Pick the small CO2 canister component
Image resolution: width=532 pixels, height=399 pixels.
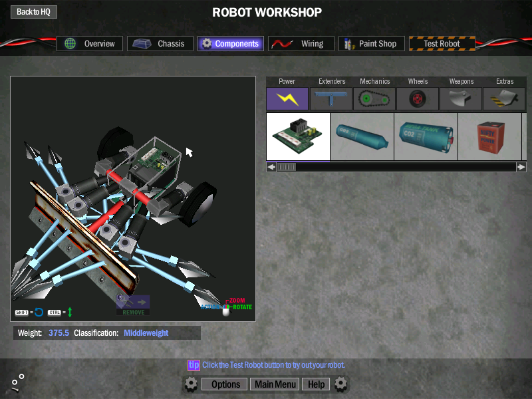[362, 136]
